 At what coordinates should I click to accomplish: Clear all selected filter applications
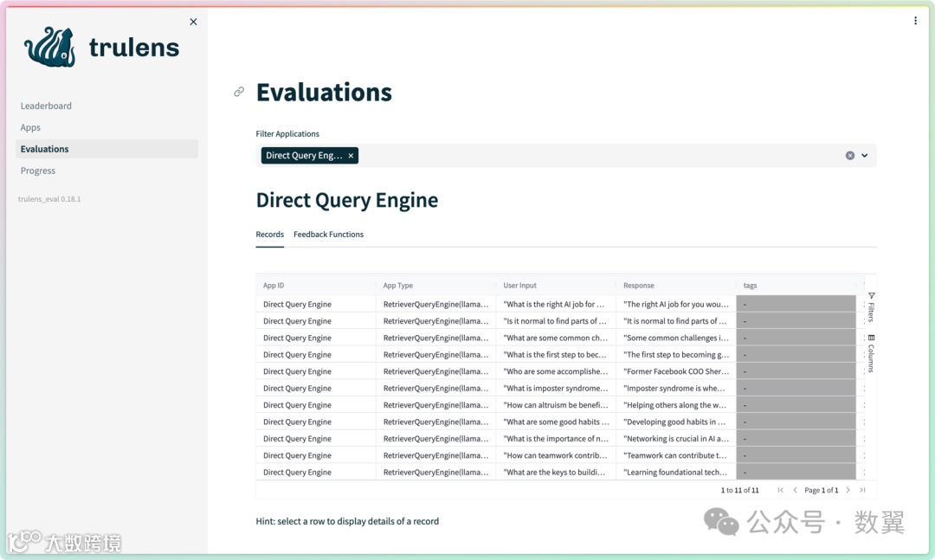coord(850,156)
